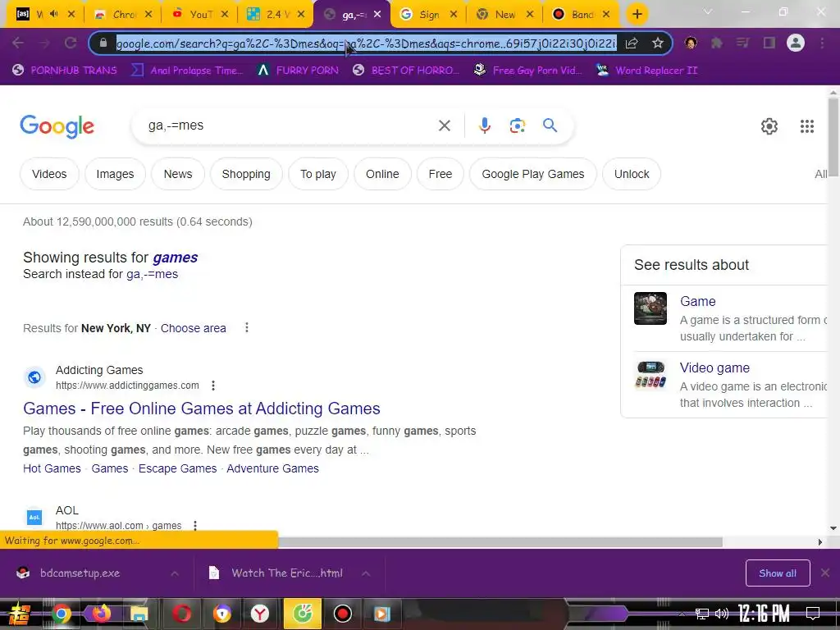840x630 pixels.
Task: Click the Google logo
Action: click(x=57, y=126)
